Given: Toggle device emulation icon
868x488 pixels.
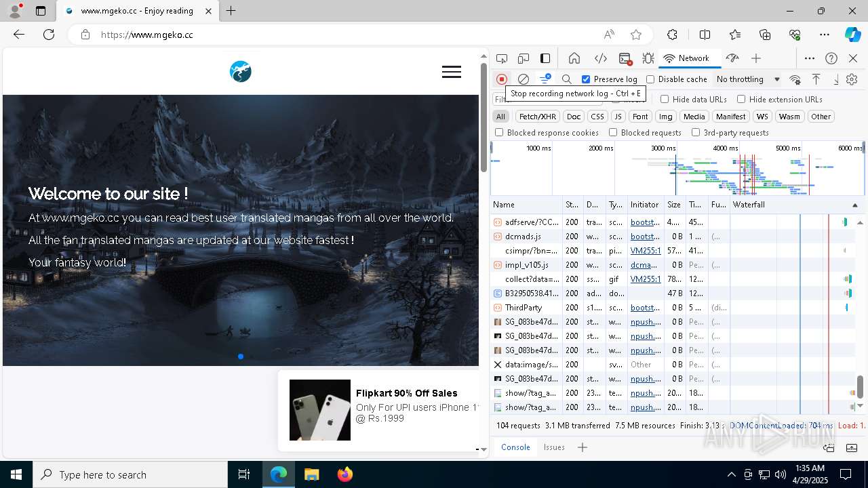Looking at the screenshot, I should (x=524, y=58).
